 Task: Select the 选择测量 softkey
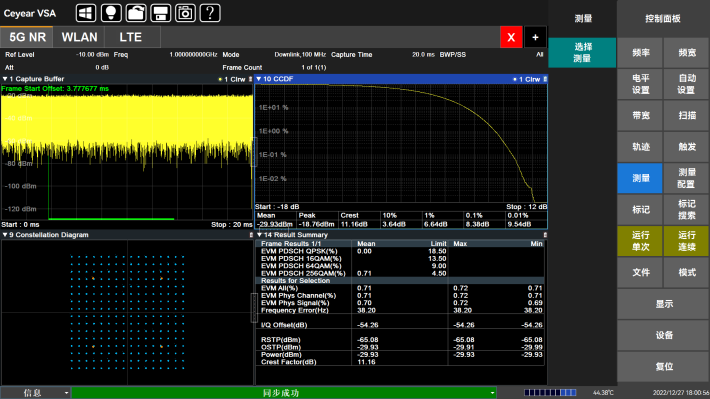click(582, 53)
